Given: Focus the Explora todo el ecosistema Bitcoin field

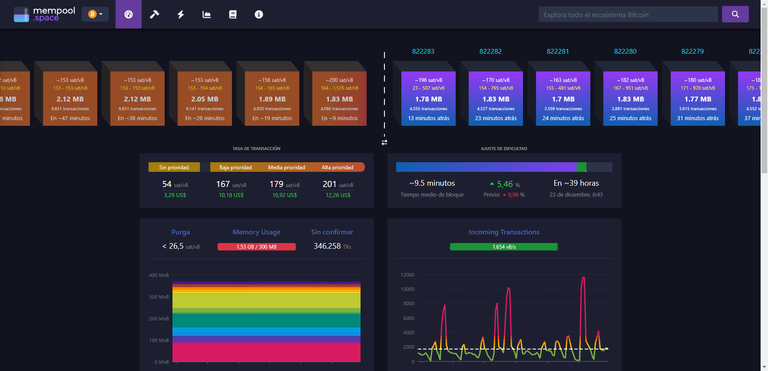Looking at the screenshot, I should (x=628, y=14).
